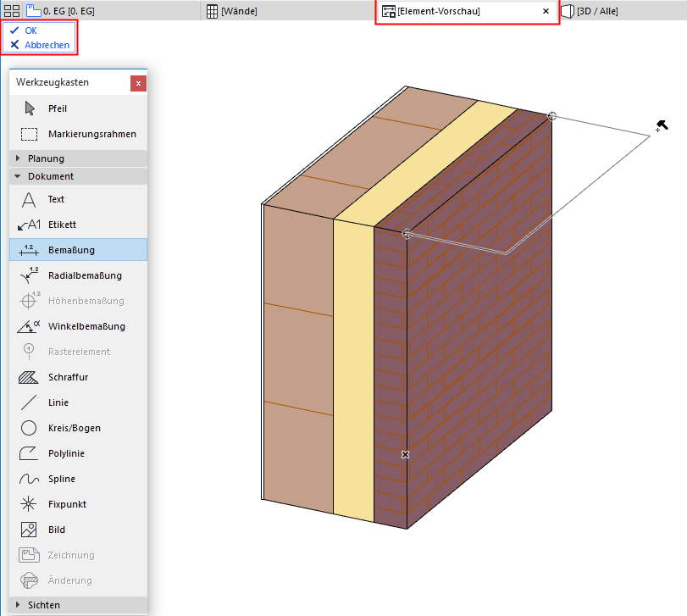
Task: Select the Bemaßung dimension tool
Action: coord(78,250)
